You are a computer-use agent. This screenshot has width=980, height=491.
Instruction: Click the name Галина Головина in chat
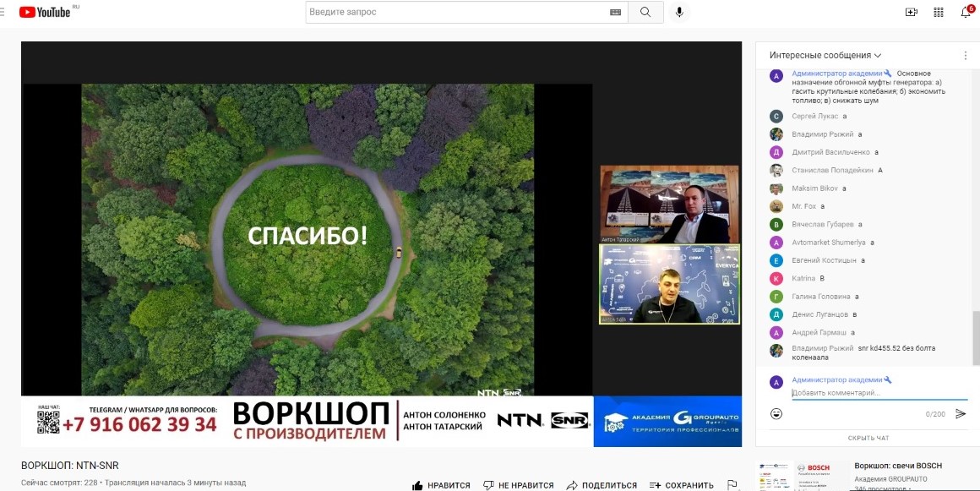pos(820,297)
